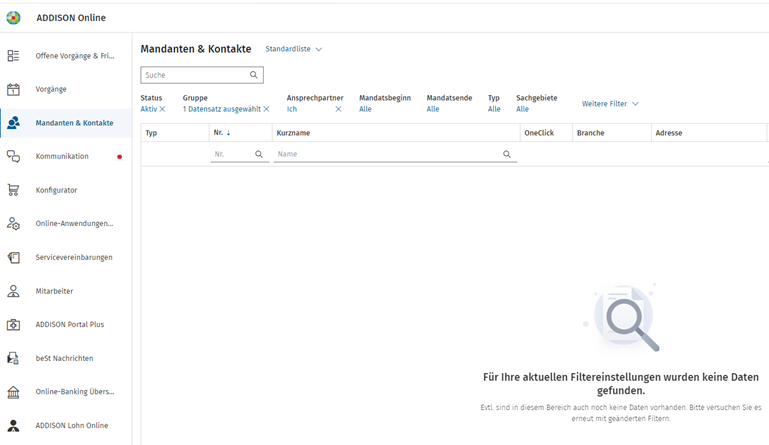The height and width of the screenshot is (445, 769).
Task: Click the sort arrow next to Nr.
Action: coord(228,133)
